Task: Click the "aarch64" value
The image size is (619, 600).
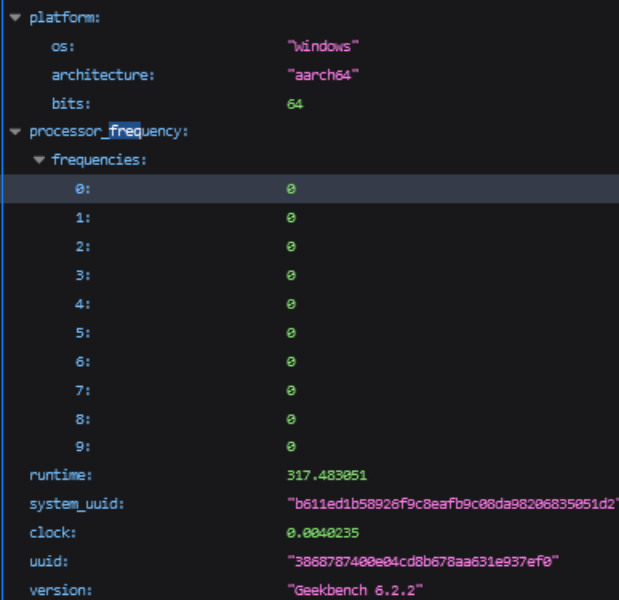Action: coord(322,75)
